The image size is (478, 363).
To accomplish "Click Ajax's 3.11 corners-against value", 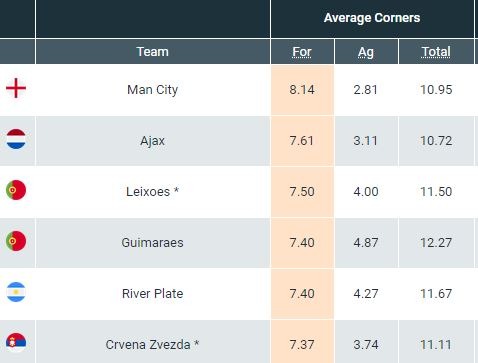I will tap(366, 141).
